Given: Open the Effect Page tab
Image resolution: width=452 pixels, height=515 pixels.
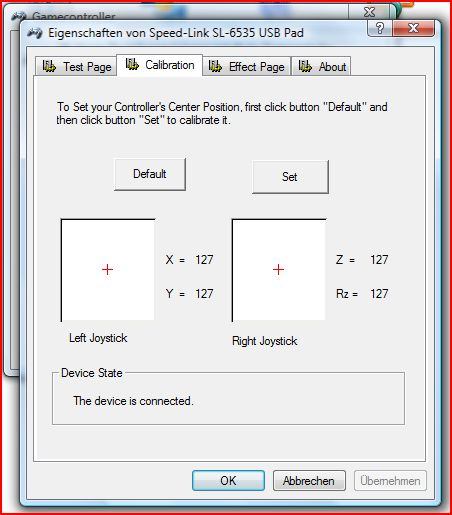Looking at the screenshot, I should click(x=247, y=66).
